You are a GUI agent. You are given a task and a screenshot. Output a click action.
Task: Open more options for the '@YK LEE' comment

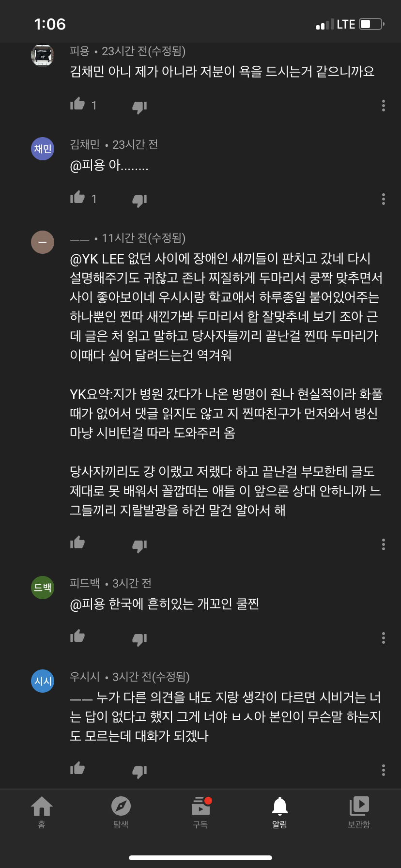point(383,544)
